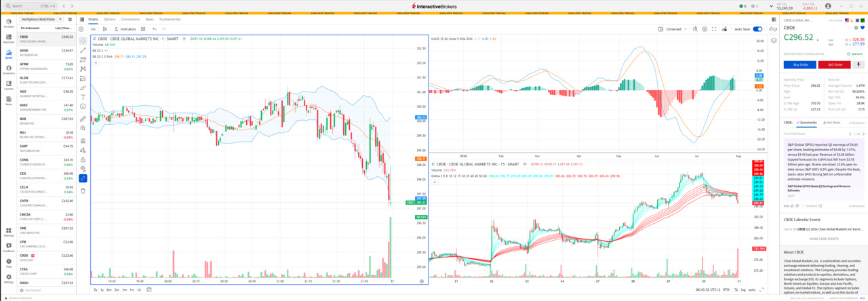Open chart settings gear near Unnamed
The height and width of the screenshot is (301, 868).
tap(705, 29)
